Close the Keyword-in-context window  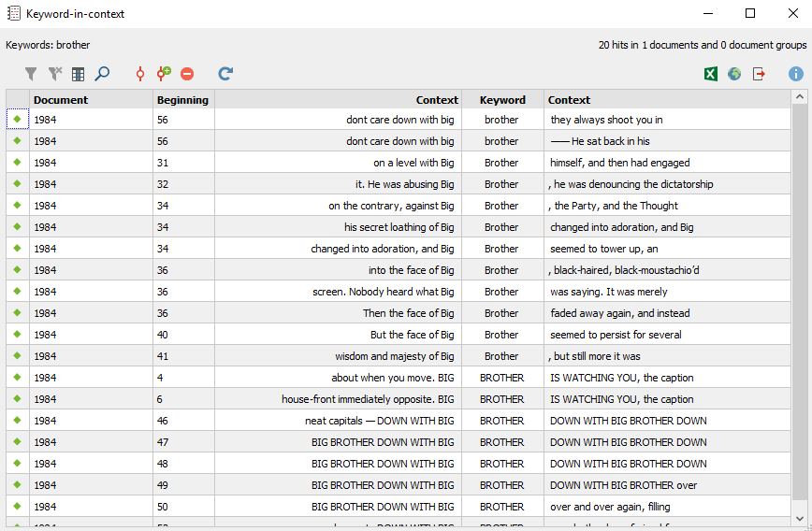pyautogui.click(x=793, y=13)
